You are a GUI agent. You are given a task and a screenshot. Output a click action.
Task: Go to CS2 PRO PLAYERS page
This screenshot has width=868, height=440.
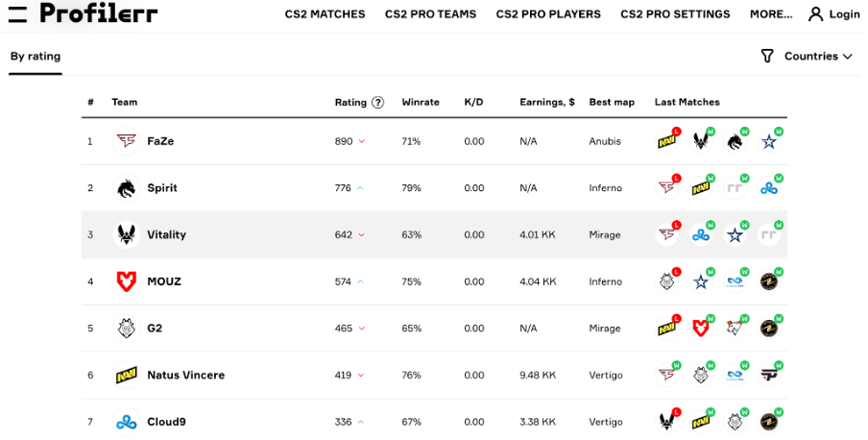tap(548, 14)
